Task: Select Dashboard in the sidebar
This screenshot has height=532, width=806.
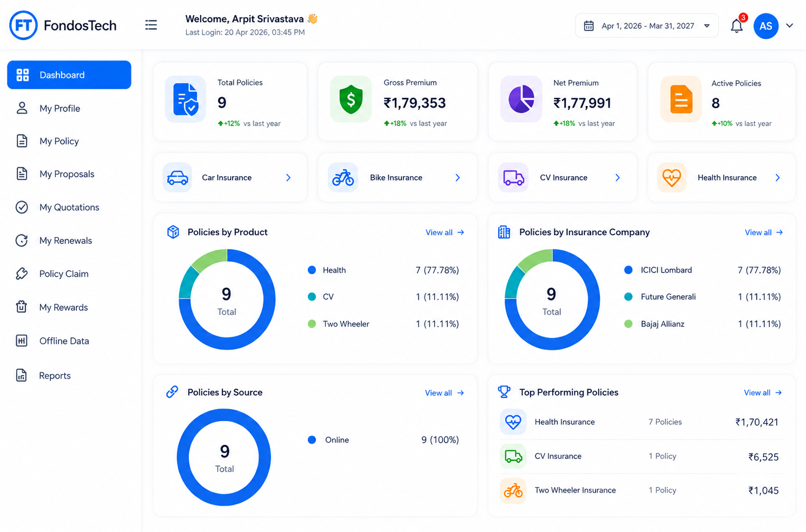Action: pyautogui.click(x=69, y=75)
